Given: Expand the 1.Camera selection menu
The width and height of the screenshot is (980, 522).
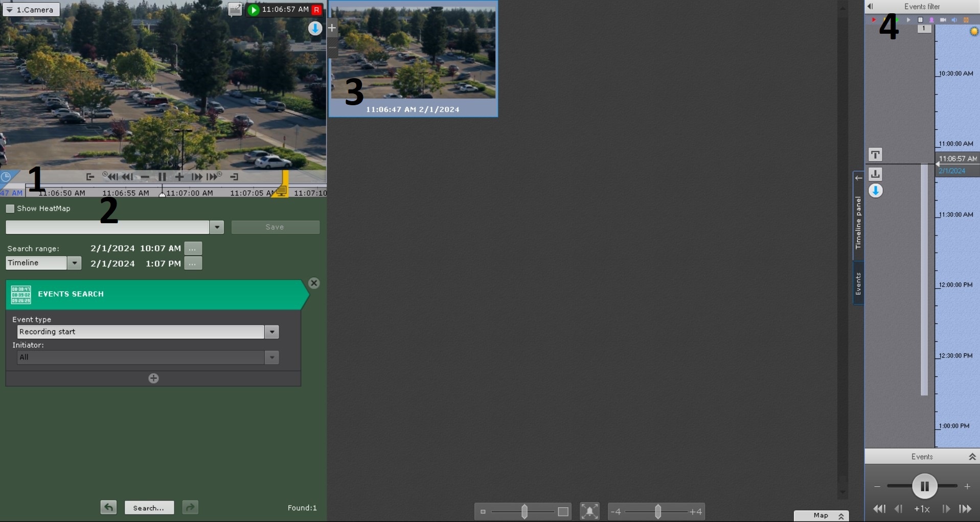Looking at the screenshot, I should 31,10.
